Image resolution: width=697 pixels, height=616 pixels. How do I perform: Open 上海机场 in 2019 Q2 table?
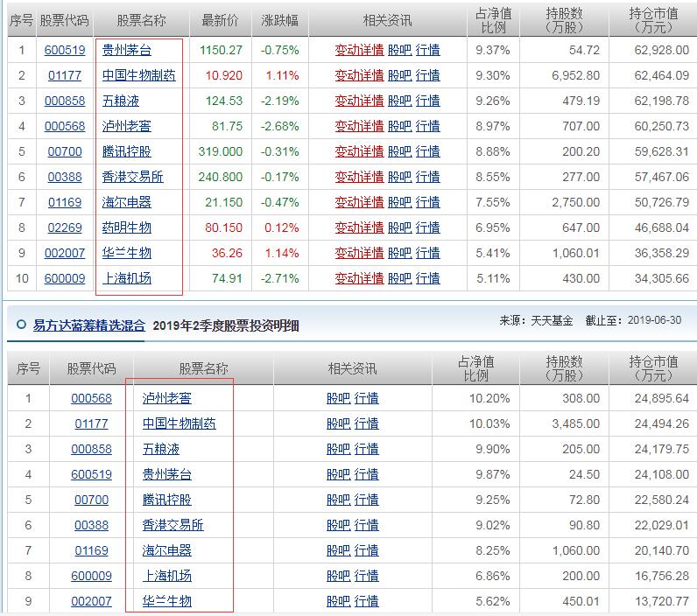point(166,576)
